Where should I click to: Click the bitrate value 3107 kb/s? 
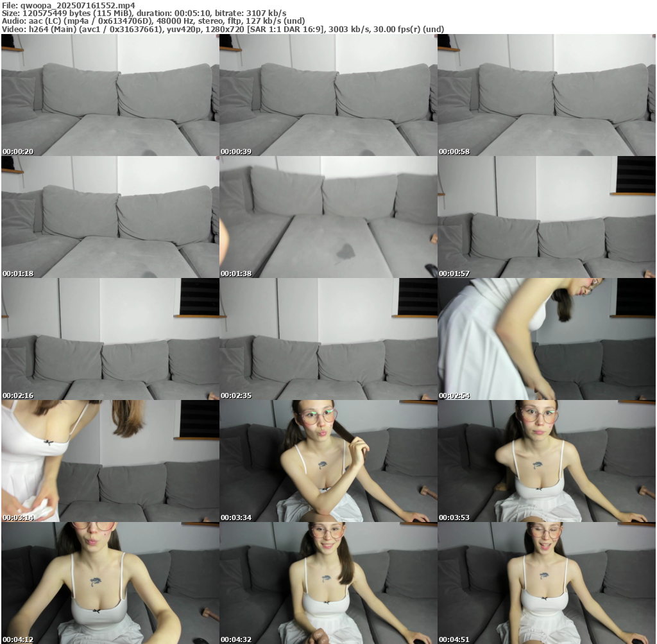266,13
